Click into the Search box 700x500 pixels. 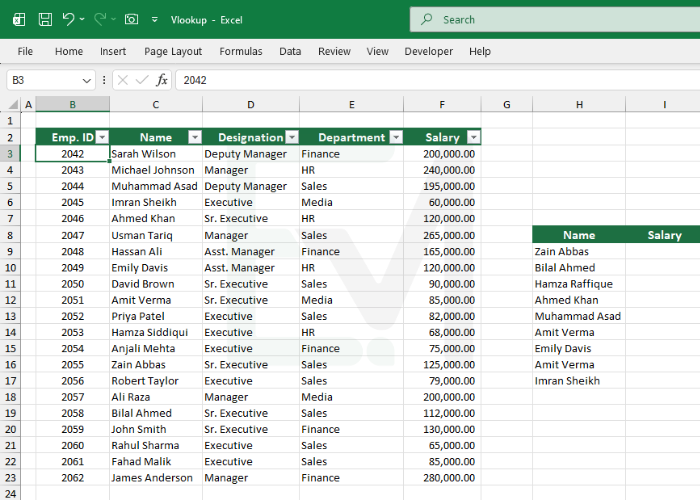[555, 19]
